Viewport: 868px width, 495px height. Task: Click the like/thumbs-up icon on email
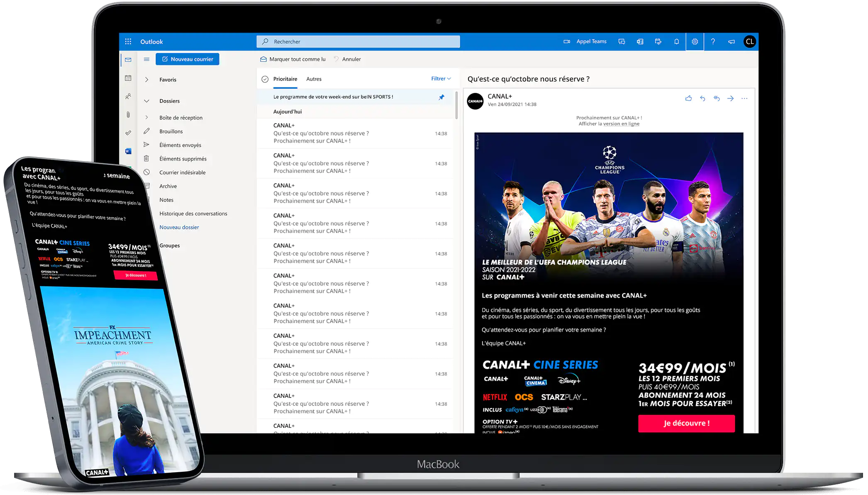tap(688, 98)
